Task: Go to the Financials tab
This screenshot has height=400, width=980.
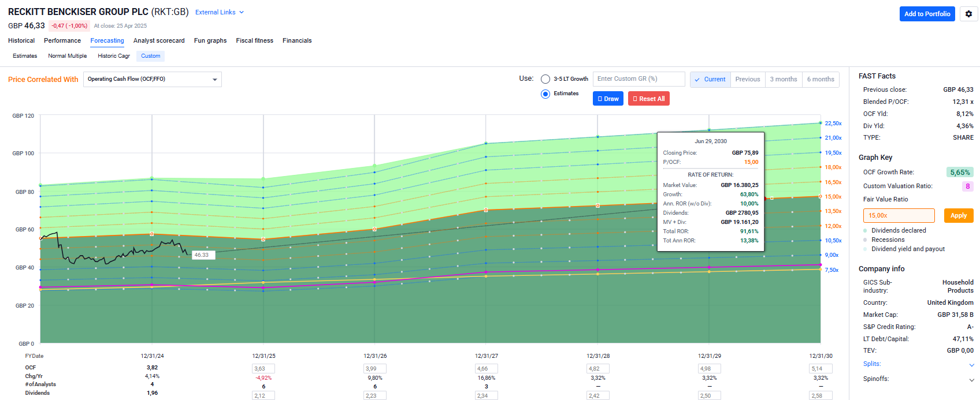Action: [x=297, y=40]
